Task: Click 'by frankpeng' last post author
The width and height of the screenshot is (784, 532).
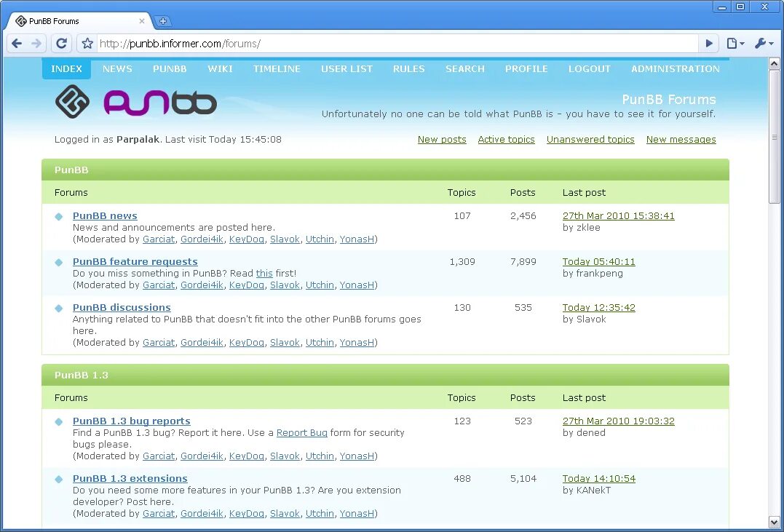Action: (x=593, y=274)
